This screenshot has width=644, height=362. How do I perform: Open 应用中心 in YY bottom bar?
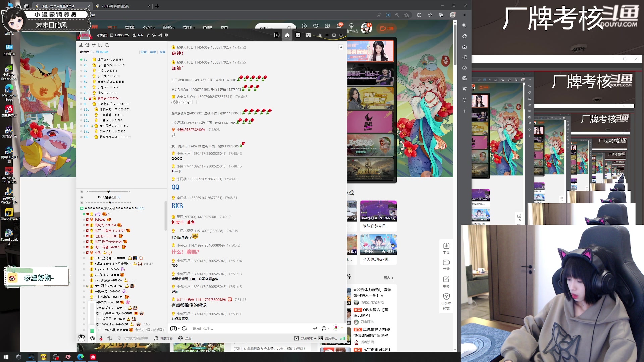(x=328, y=338)
